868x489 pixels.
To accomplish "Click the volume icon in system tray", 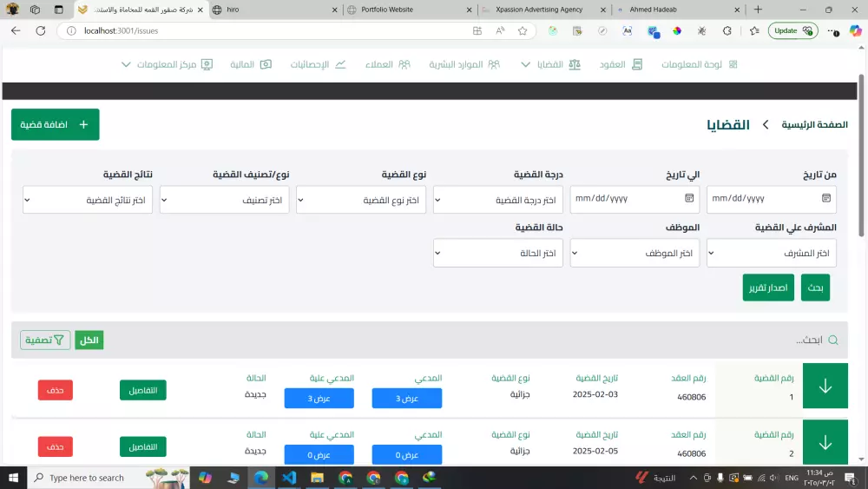I will (x=774, y=478).
